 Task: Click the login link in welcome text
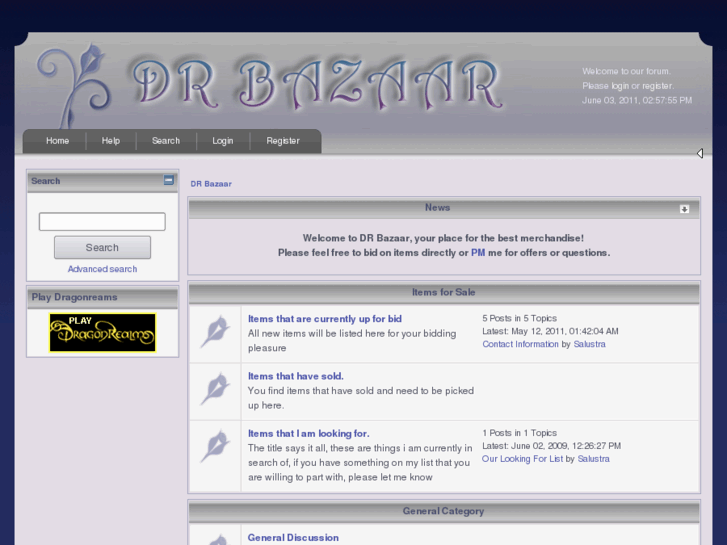click(x=620, y=86)
